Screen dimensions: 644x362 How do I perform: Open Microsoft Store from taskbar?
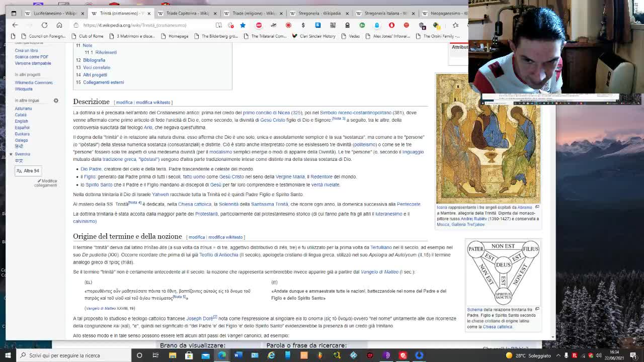189,355
